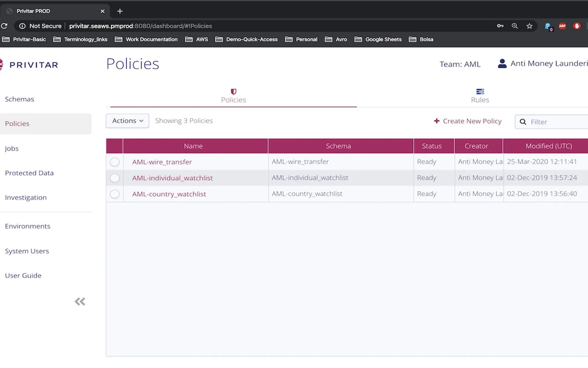Click the Privitar logo
The height and width of the screenshot is (368, 588).
coord(29,65)
